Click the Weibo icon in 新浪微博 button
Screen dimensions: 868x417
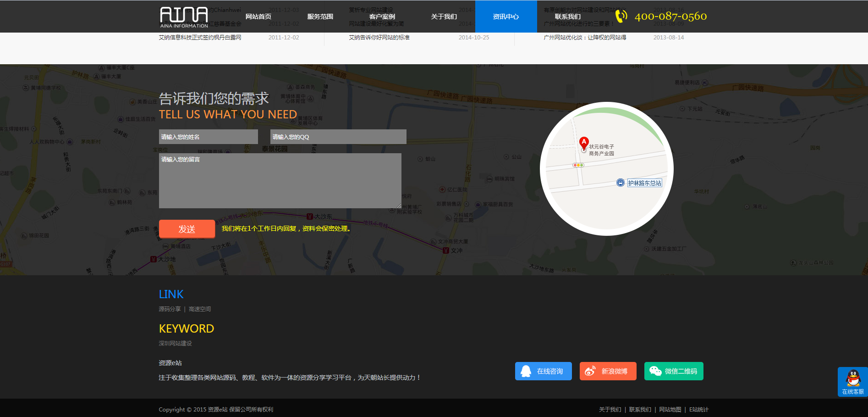[590, 371]
